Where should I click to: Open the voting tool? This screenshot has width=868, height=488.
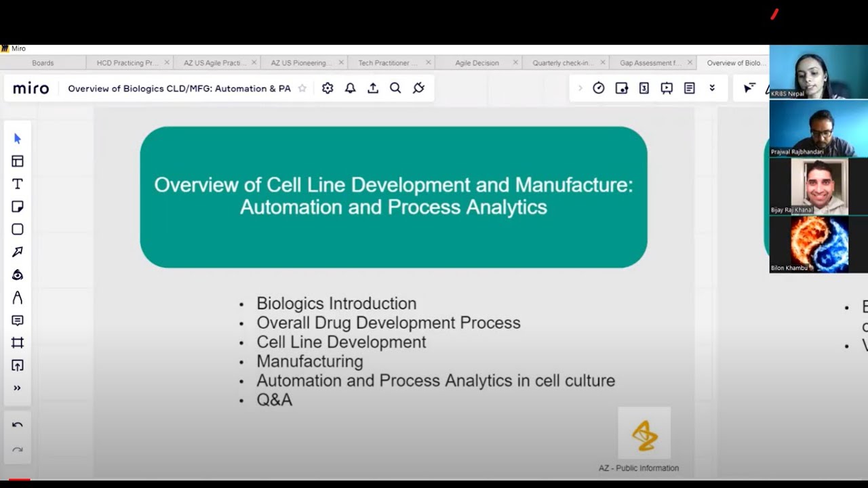(x=621, y=88)
